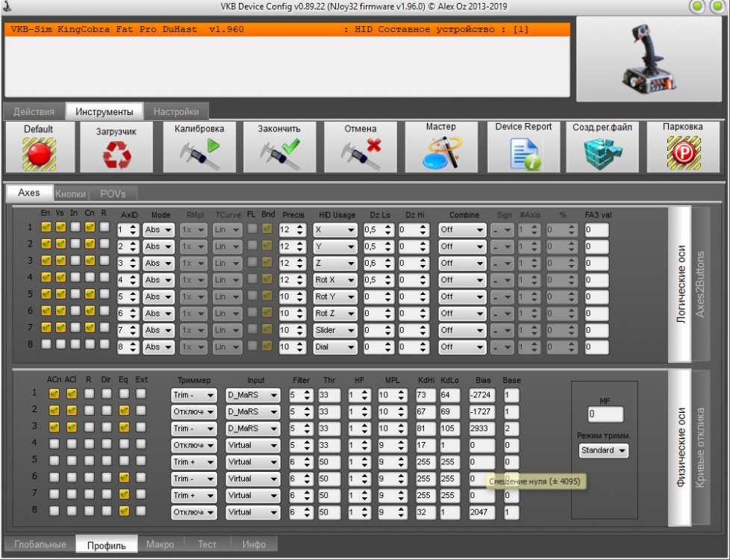Click the joystick device picture
The image size is (730, 560).
pos(649,59)
